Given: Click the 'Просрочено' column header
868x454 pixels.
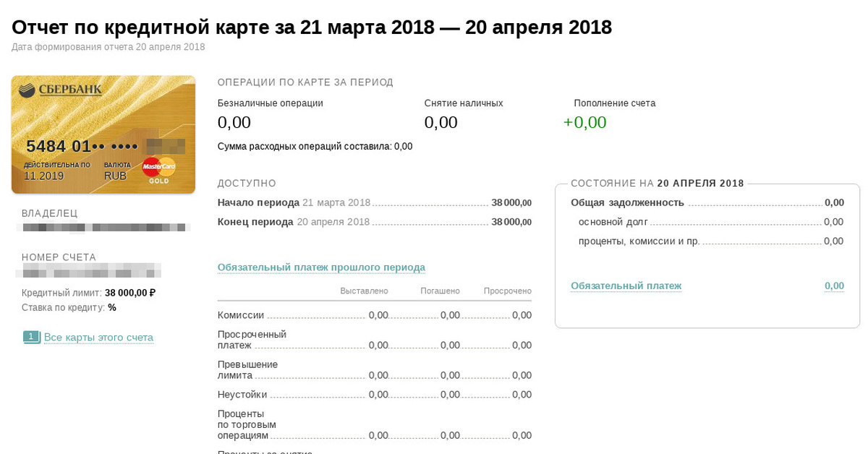Looking at the screenshot, I should 508,291.
